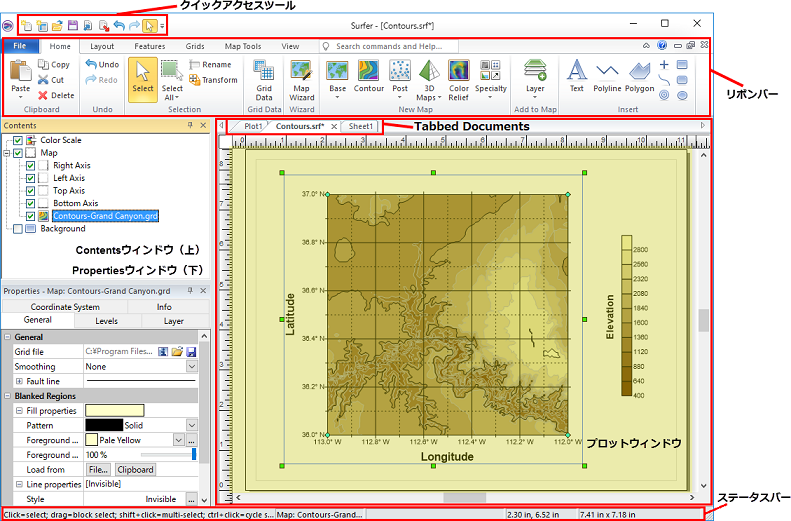Open the Smoothing dropdown
791x521 pixels.
click(x=192, y=367)
